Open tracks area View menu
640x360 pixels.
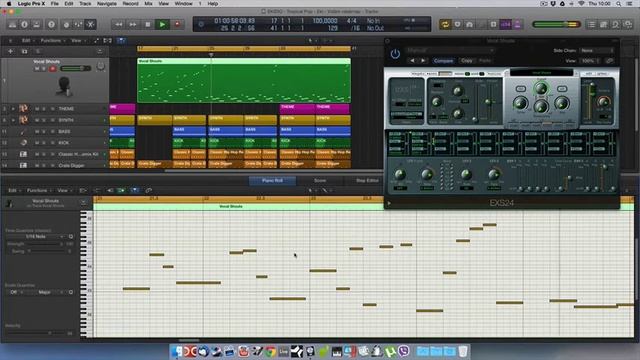click(78, 41)
